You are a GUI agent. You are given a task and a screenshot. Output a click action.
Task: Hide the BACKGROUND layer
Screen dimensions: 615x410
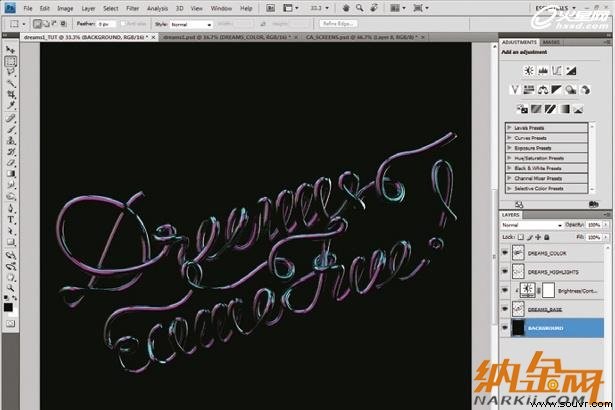click(505, 328)
